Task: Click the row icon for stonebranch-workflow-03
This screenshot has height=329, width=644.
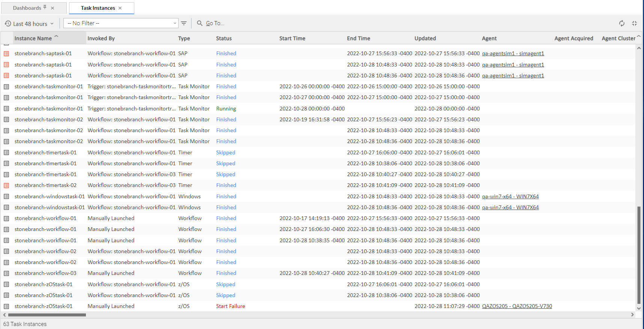Action: tap(6, 273)
